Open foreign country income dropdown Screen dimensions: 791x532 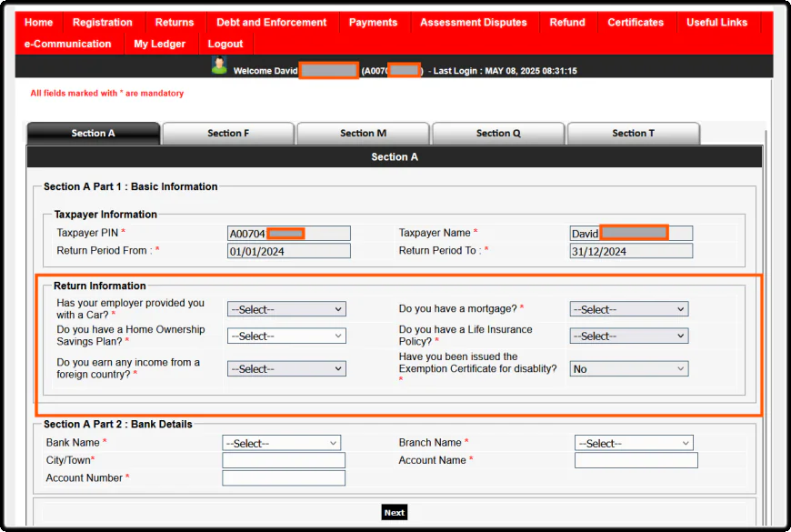click(286, 369)
